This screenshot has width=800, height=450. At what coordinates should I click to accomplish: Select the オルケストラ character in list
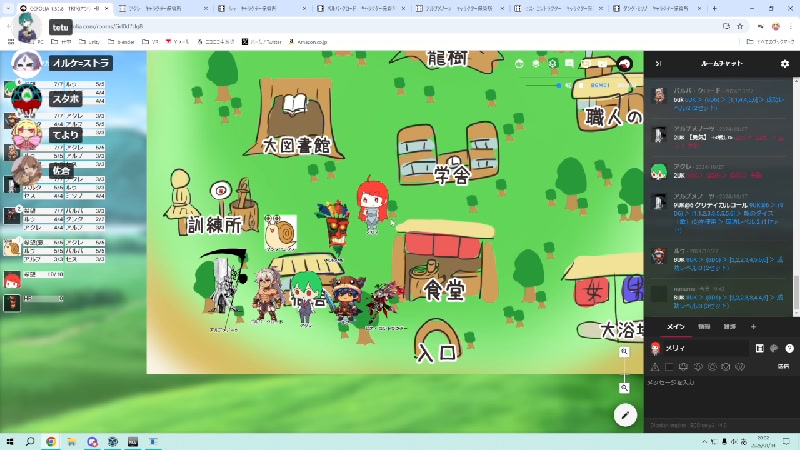80,63
